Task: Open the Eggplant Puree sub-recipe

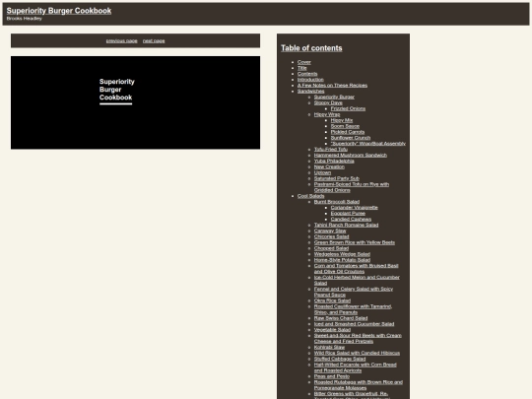Action: click(x=348, y=214)
